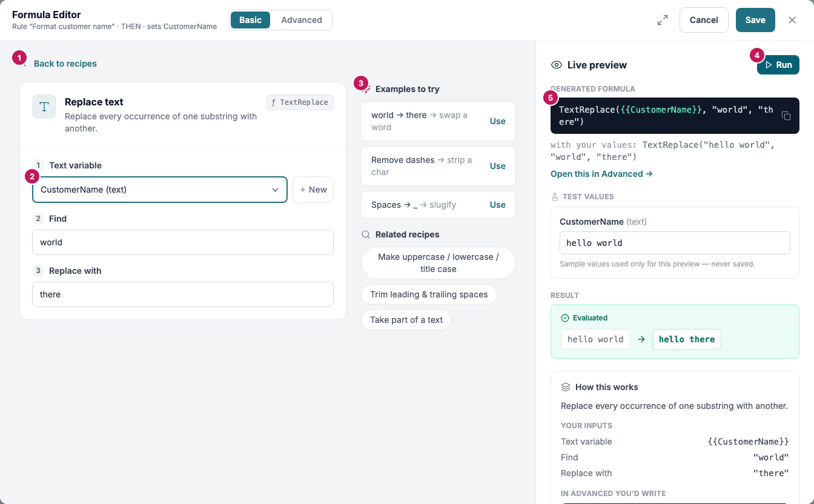Image resolution: width=814 pixels, height=504 pixels.
Task: Click the How this works layers icon
Action: pyautogui.click(x=566, y=387)
